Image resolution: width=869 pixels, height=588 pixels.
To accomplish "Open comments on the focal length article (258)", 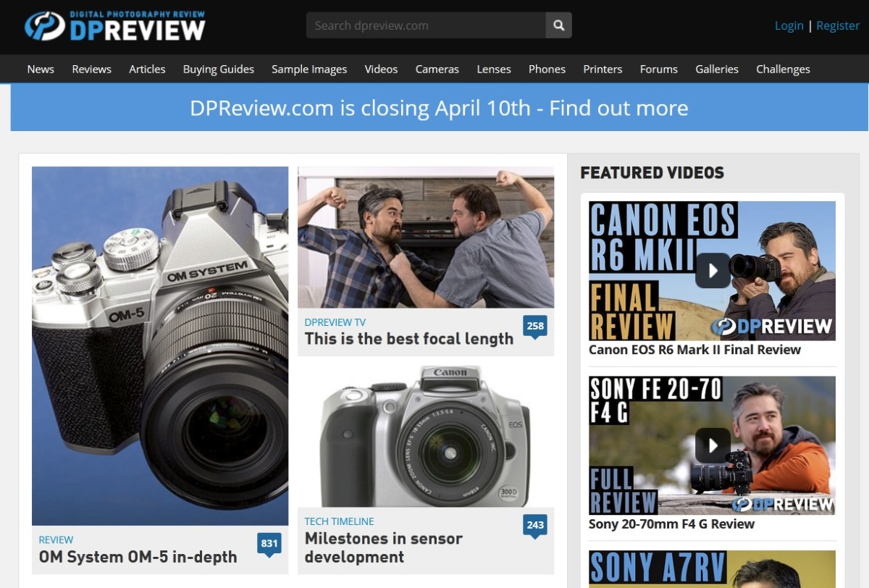I will [x=535, y=326].
